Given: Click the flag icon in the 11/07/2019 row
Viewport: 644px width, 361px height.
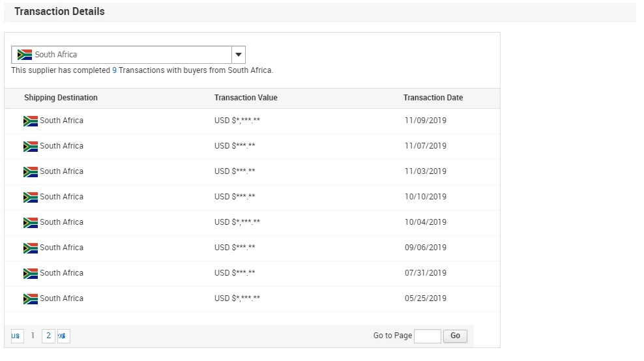Looking at the screenshot, I should pos(31,146).
